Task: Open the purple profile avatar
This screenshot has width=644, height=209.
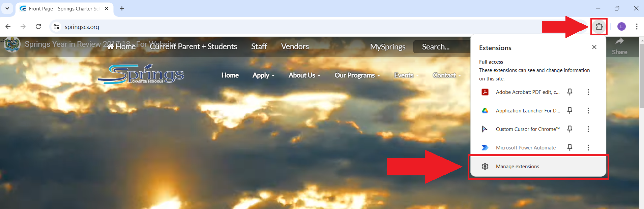Action: 621,27
